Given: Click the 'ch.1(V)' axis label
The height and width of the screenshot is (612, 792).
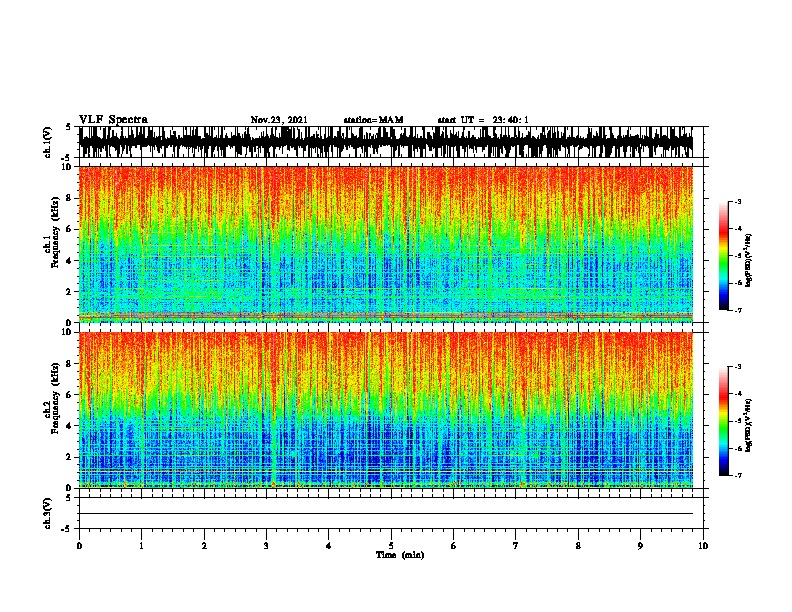Looking at the screenshot, I should tap(48, 142).
